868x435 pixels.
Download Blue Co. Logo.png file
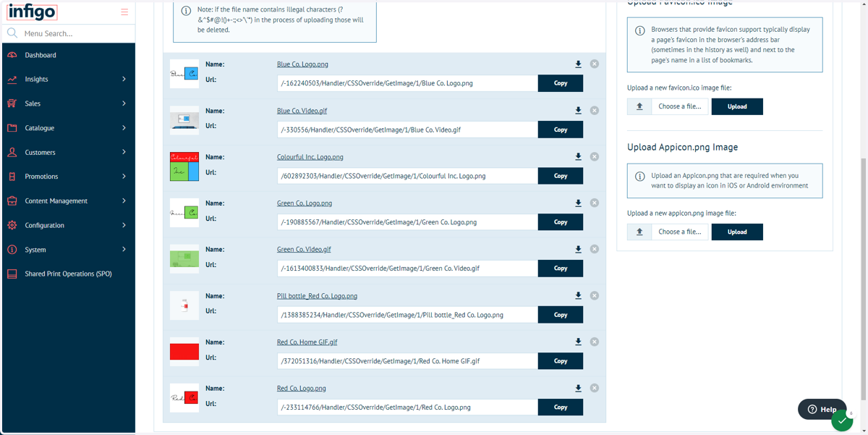click(x=578, y=64)
